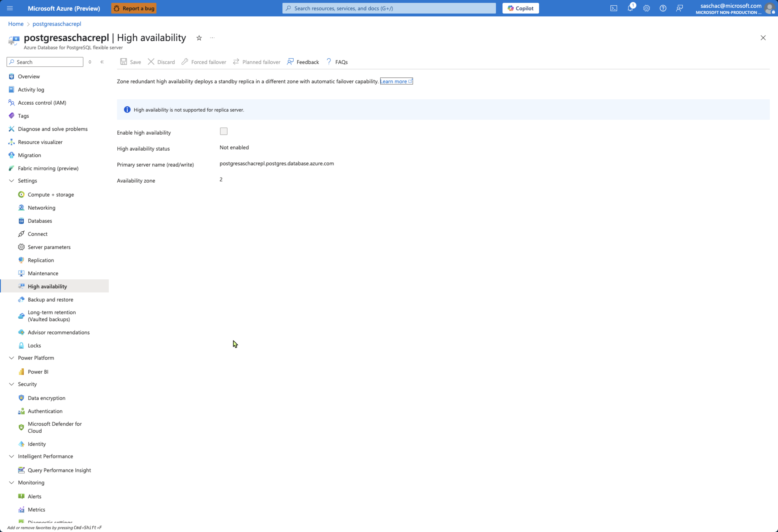This screenshot has height=532, width=778.
Task: Close the High availability blade
Action: pos(763,38)
